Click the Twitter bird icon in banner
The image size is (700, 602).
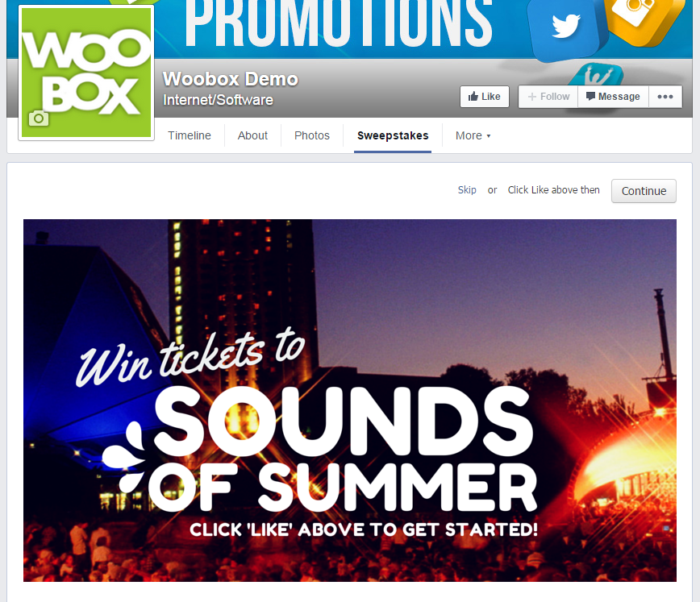point(565,27)
